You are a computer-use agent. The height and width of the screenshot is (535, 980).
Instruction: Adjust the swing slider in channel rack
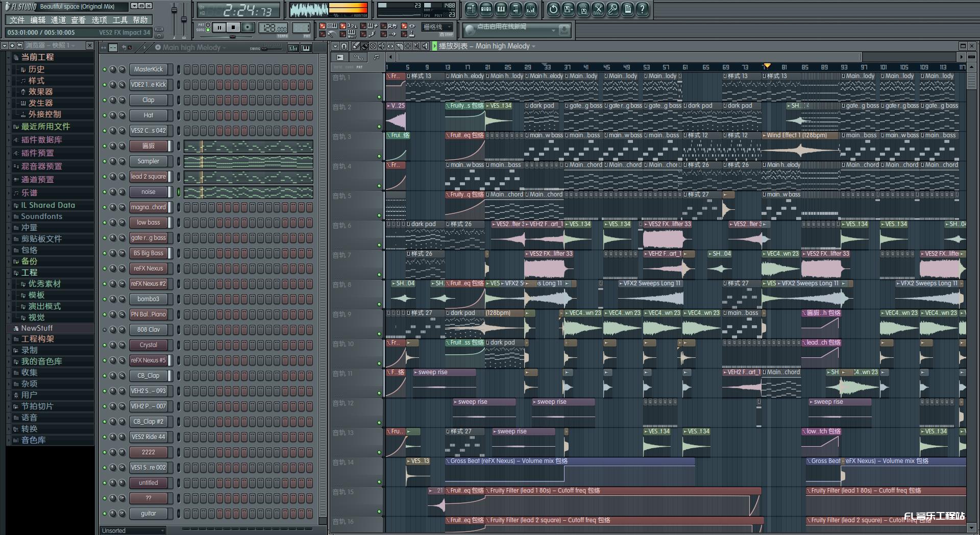(x=272, y=48)
